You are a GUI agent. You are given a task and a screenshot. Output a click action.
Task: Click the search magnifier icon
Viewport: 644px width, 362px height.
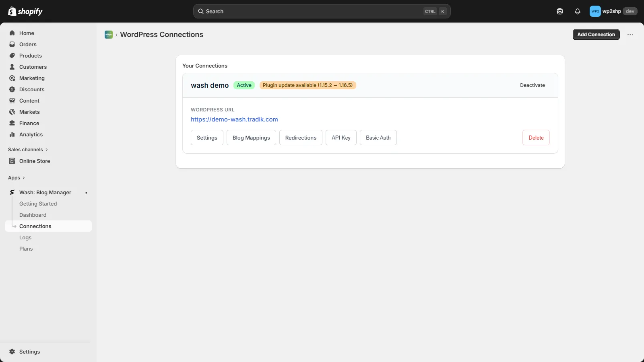click(200, 11)
